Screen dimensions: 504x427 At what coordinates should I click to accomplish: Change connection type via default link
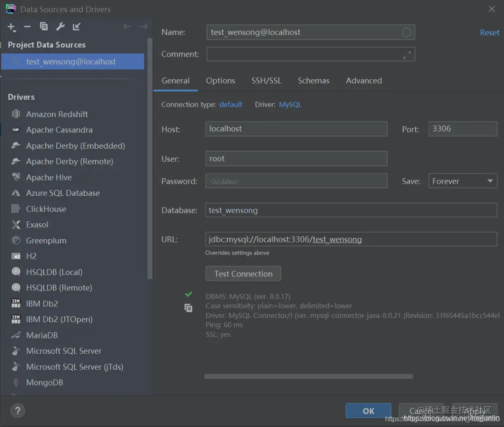[231, 105]
